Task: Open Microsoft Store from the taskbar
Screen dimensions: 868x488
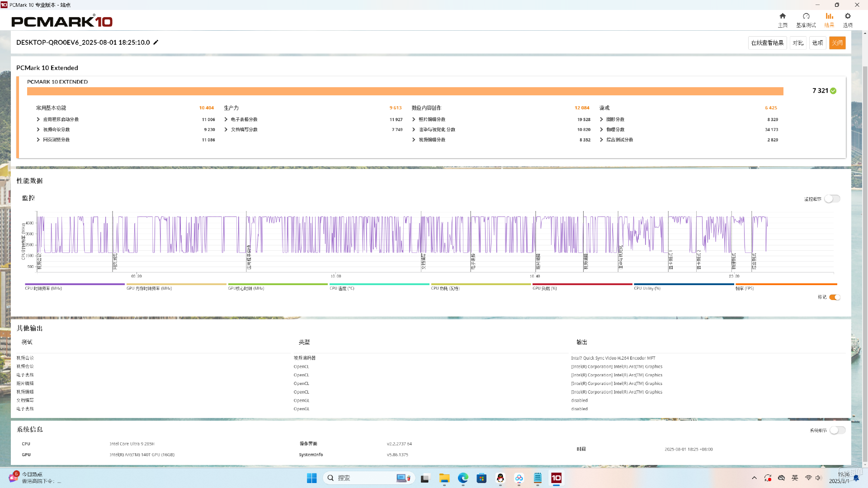Action: [x=481, y=478]
